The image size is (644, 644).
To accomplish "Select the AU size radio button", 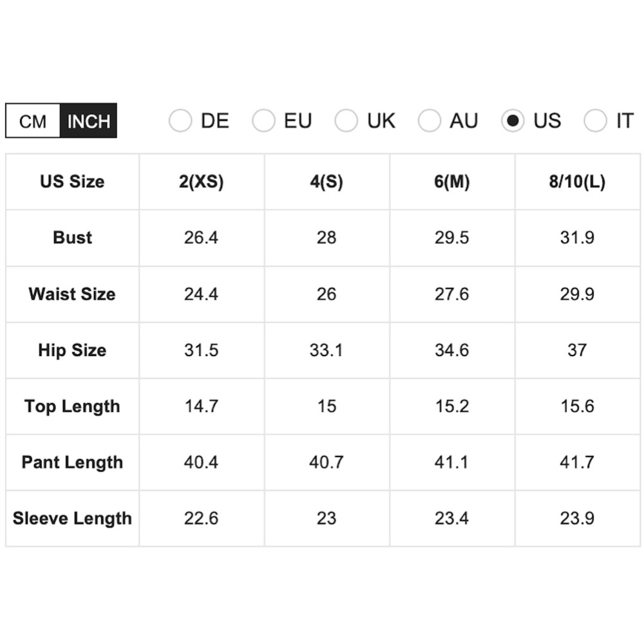I will coord(430,121).
